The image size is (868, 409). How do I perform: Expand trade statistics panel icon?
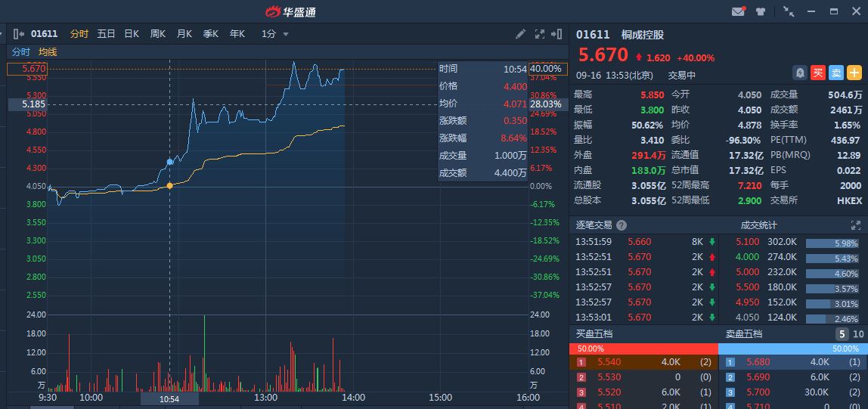point(856,225)
